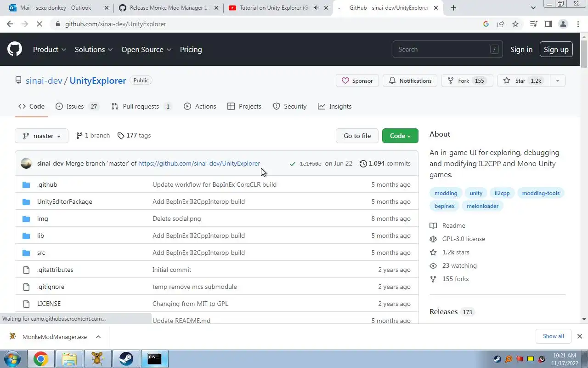Open the src folder
The width and height of the screenshot is (588, 368).
point(41,253)
